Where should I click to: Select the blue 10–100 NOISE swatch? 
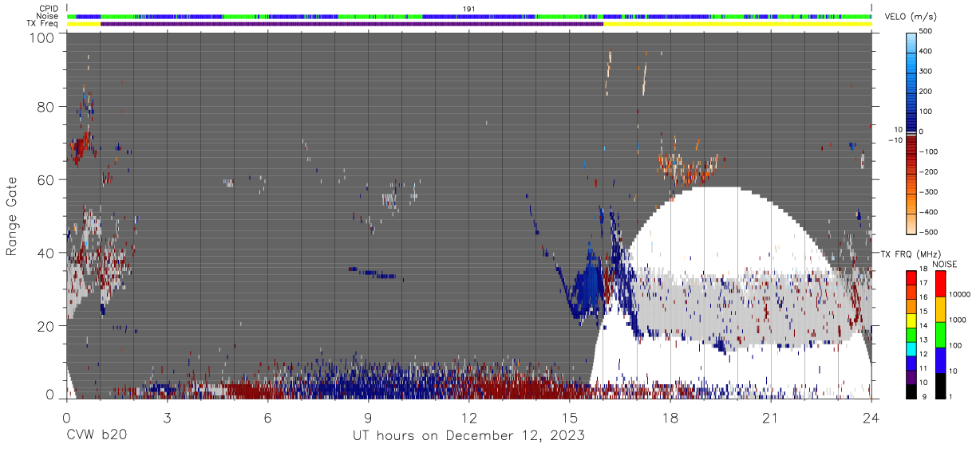click(939, 359)
